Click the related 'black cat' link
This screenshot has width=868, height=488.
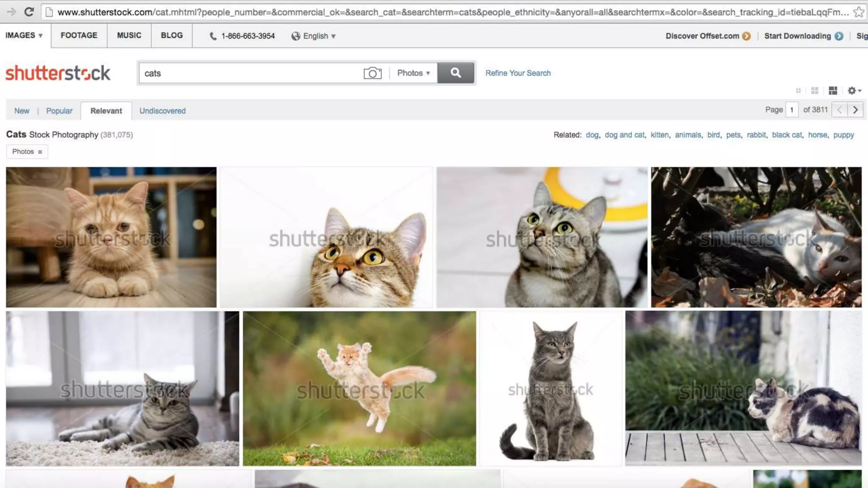787,135
